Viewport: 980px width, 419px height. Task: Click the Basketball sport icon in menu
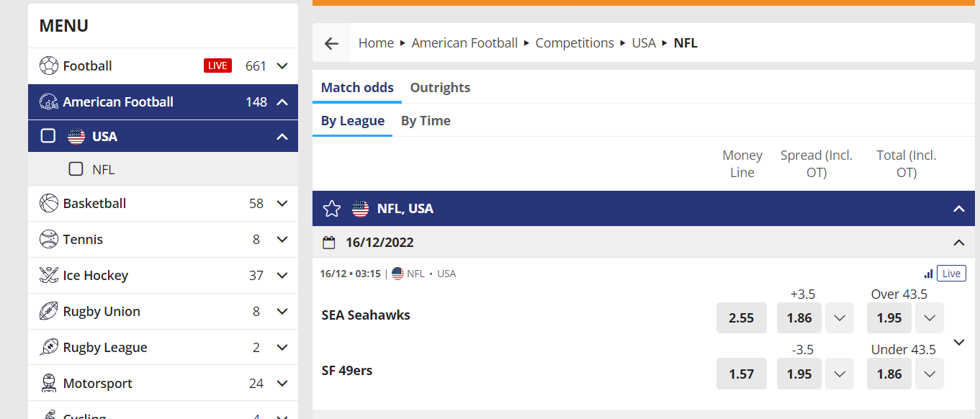pyautogui.click(x=49, y=203)
